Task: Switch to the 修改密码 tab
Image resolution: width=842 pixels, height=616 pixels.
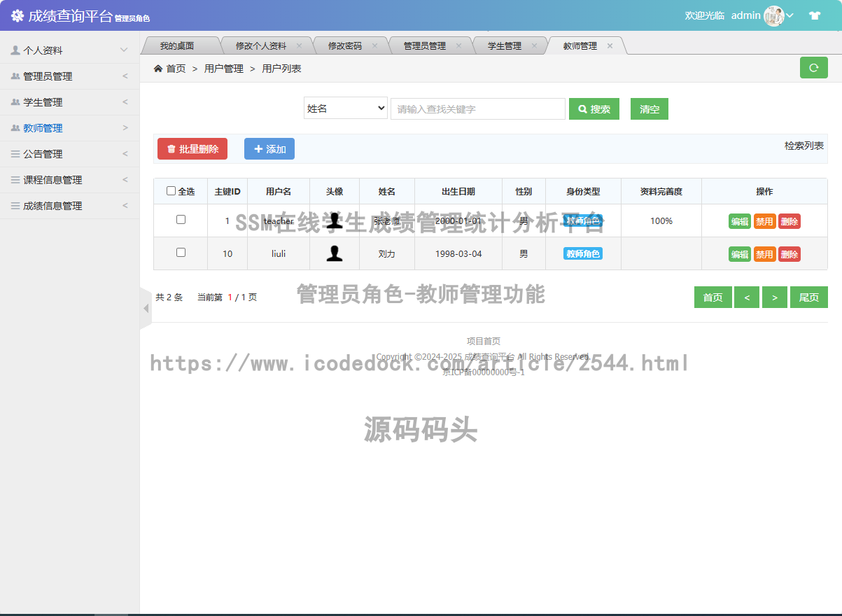Action: click(x=344, y=45)
